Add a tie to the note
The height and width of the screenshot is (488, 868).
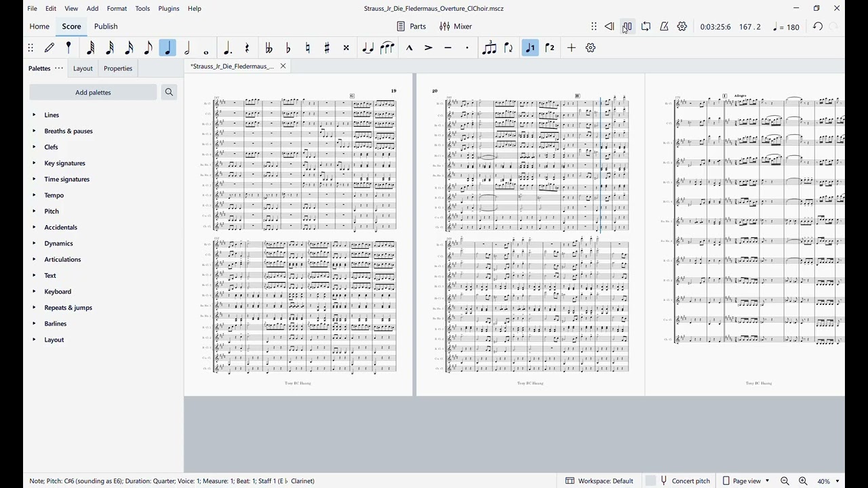368,48
